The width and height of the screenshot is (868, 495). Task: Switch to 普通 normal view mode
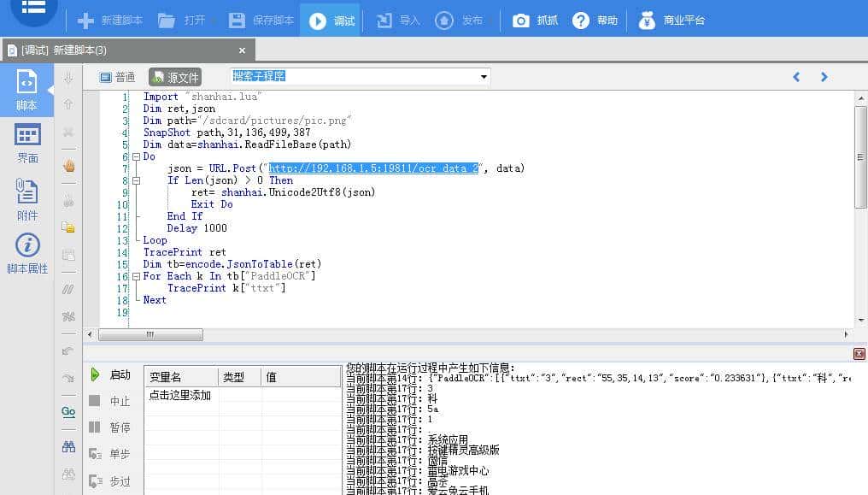click(118, 78)
